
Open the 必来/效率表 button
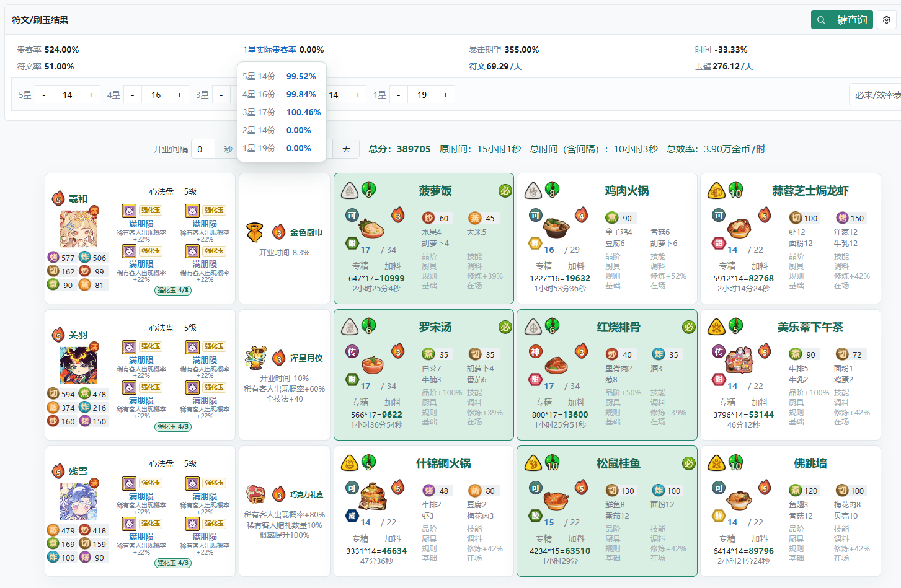tap(877, 95)
